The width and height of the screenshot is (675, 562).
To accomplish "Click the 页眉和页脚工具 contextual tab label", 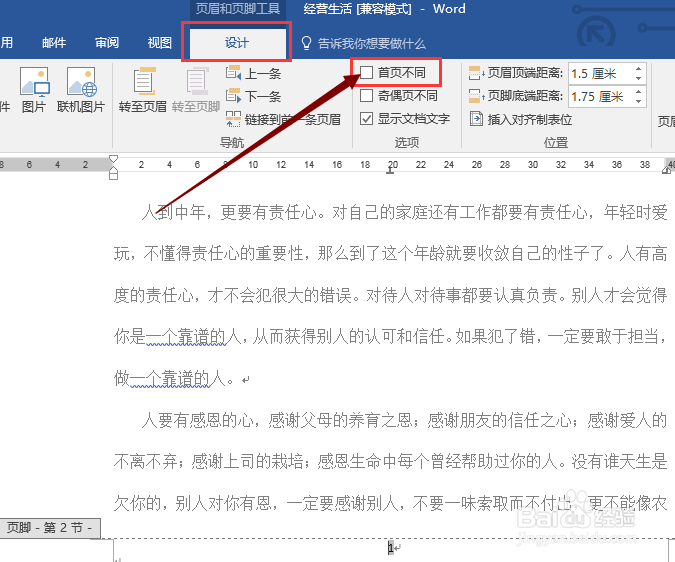I will tap(238, 9).
